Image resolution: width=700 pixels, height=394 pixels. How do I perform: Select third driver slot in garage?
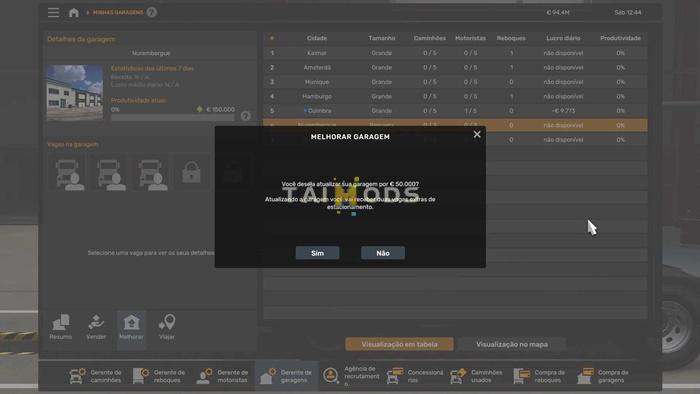pyautogui.click(x=151, y=173)
